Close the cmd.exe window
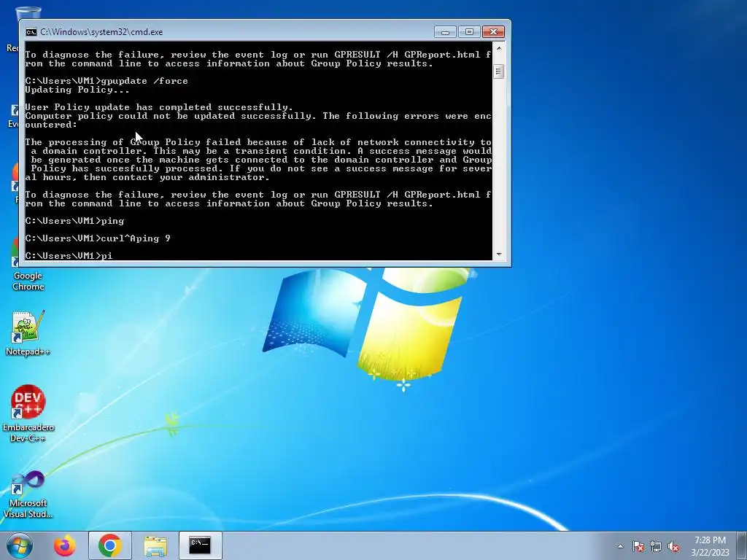Viewport: 747px width, 560px height. tap(494, 32)
